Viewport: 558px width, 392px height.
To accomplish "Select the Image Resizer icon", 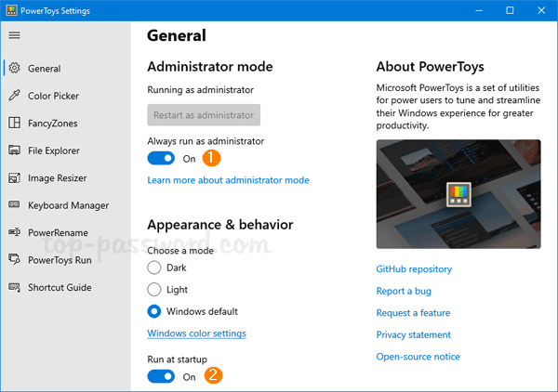I will (14, 177).
